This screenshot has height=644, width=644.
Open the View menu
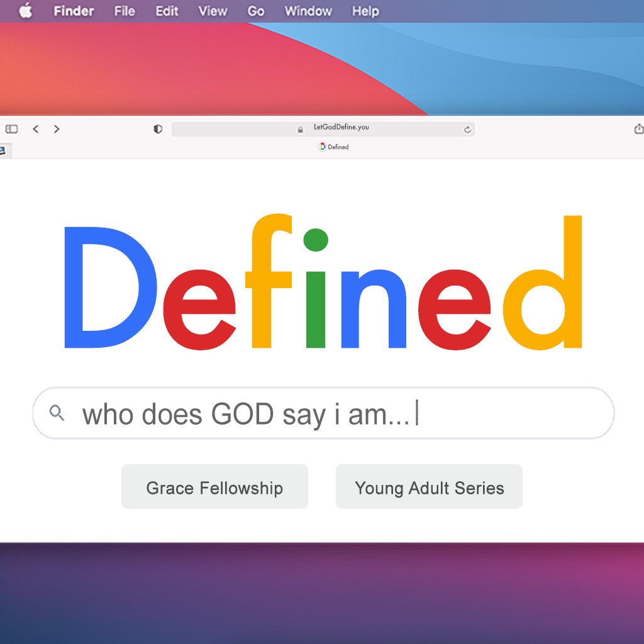click(x=213, y=11)
